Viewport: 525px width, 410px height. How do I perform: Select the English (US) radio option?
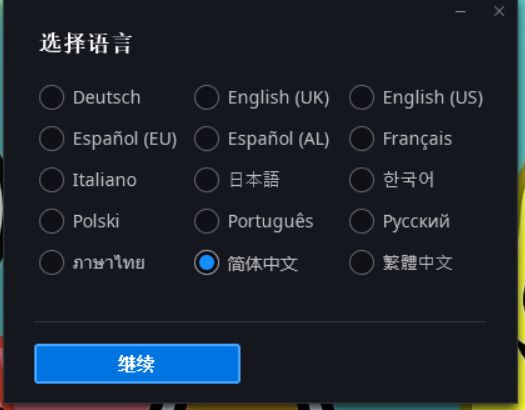362,97
